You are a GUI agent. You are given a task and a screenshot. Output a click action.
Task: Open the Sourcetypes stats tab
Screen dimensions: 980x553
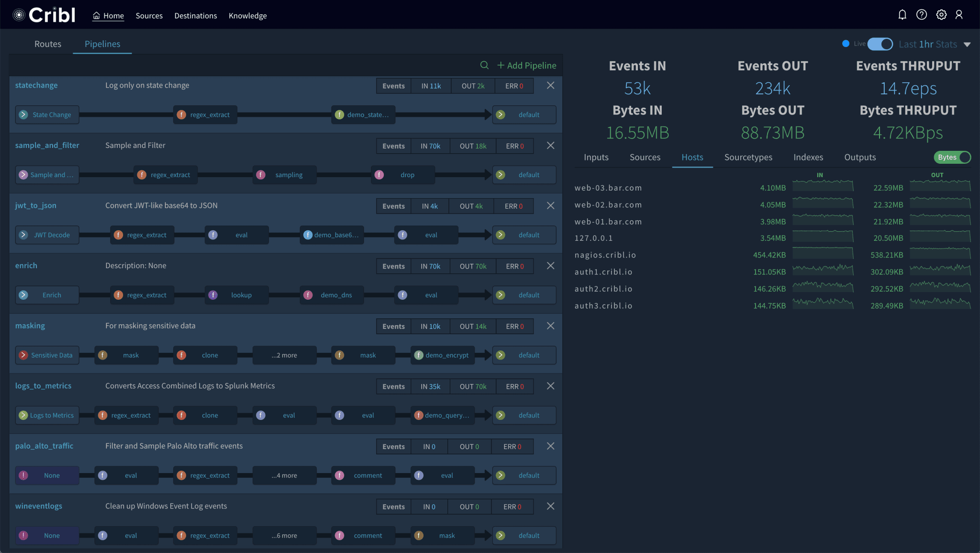click(748, 157)
